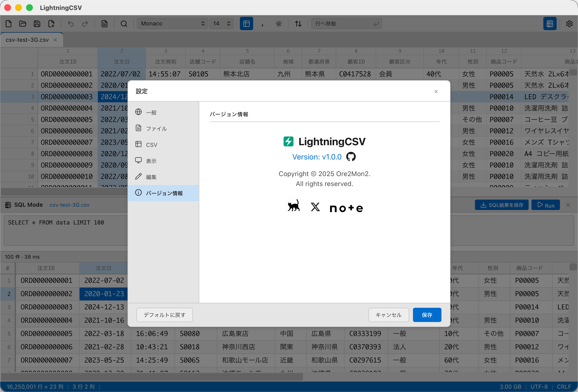Toggle SQL mode database icon
578x392 pixels.
pyautogui.click(x=550, y=24)
